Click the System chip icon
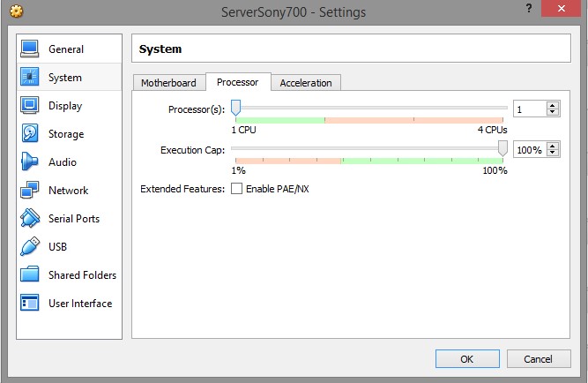The image size is (588, 383). point(30,77)
